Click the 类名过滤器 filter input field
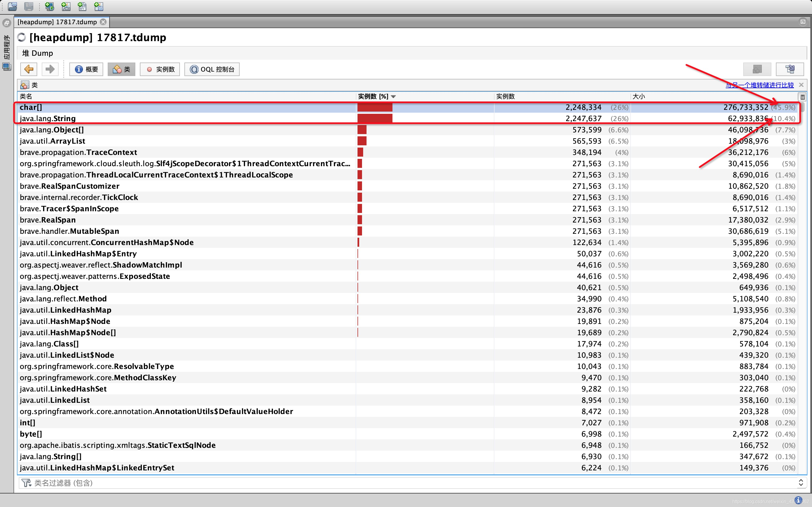The image size is (812, 507). coord(403,483)
